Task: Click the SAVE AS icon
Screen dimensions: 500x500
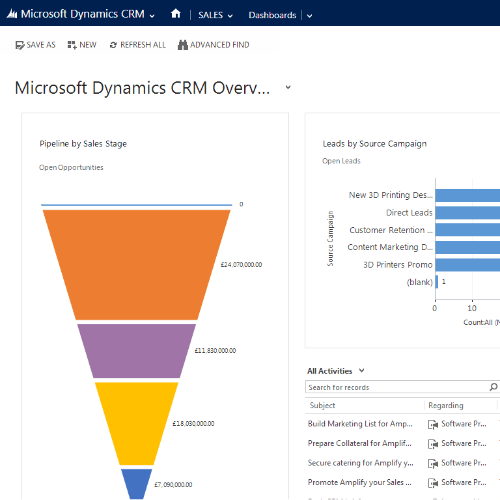Action: tap(20, 45)
